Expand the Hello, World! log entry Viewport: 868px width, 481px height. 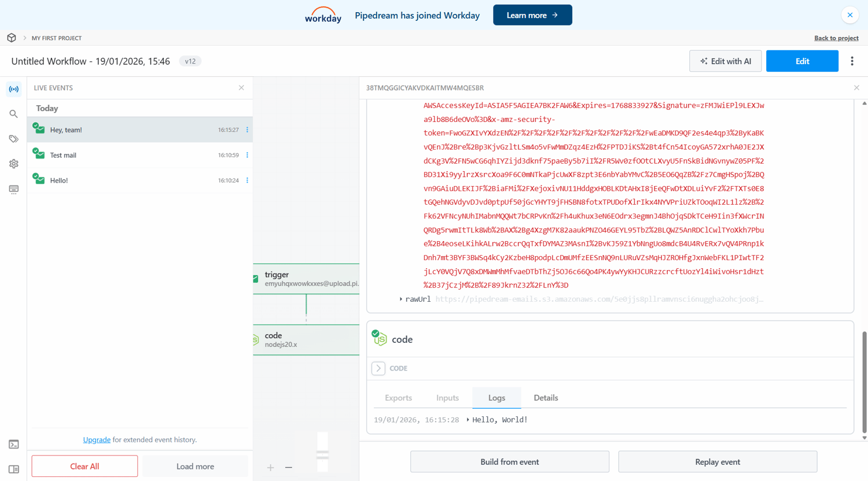click(468, 420)
